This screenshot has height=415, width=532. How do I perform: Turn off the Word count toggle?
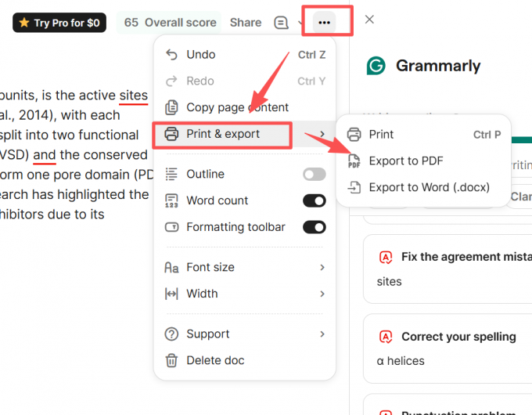coord(315,200)
